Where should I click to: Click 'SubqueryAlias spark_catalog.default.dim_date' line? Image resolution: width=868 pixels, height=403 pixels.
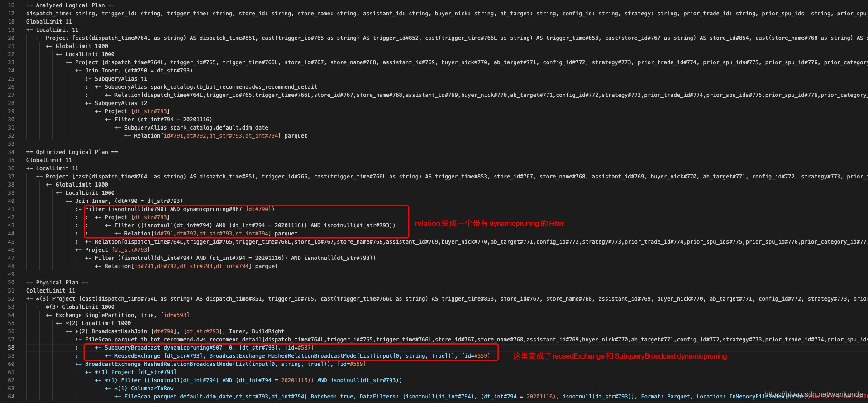(x=196, y=128)
